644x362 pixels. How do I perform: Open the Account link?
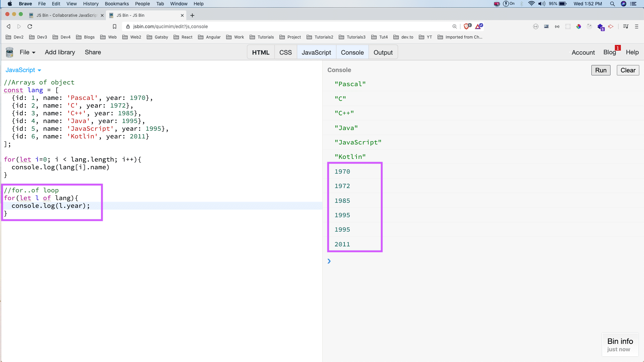(x=583, y=53)
